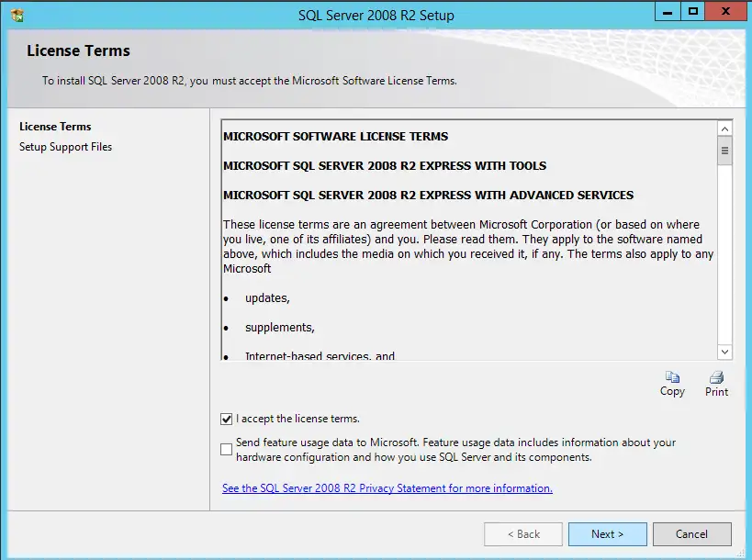Select 'Setup Support Files' step in left pane

tap(66, 147)
